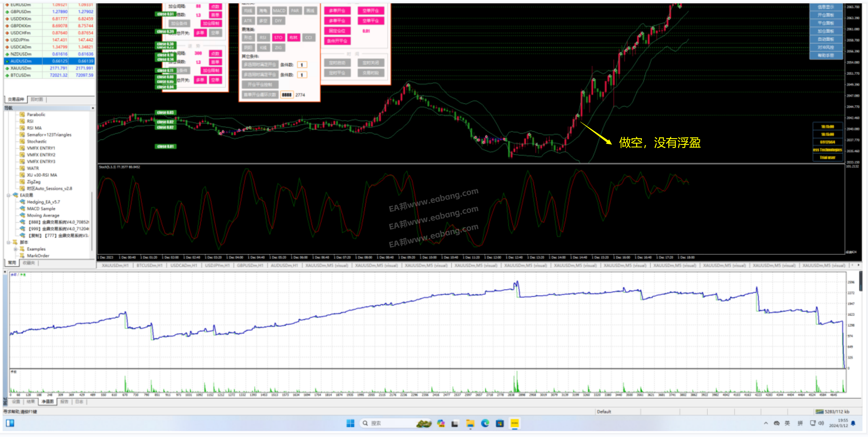The width and height of the screenshot is (868, 437).
Task: Select the AUDUSDm row in market watch
Action: pyautogui.click(x=49, y=61)
